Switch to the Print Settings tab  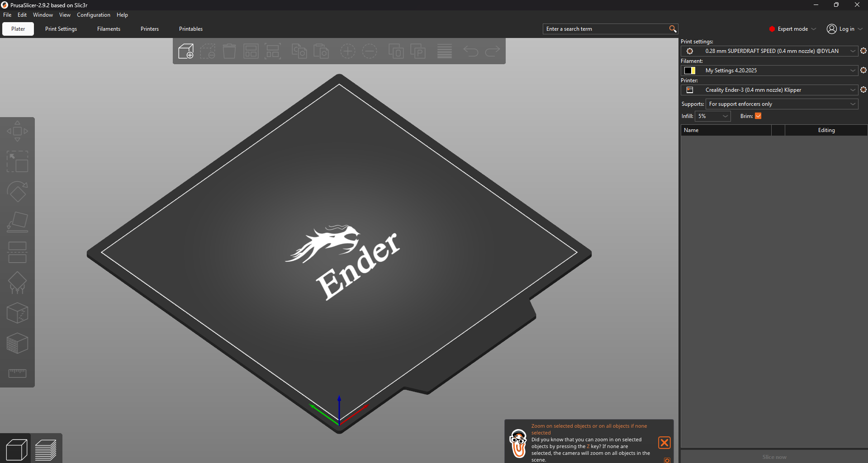(61, 28)
